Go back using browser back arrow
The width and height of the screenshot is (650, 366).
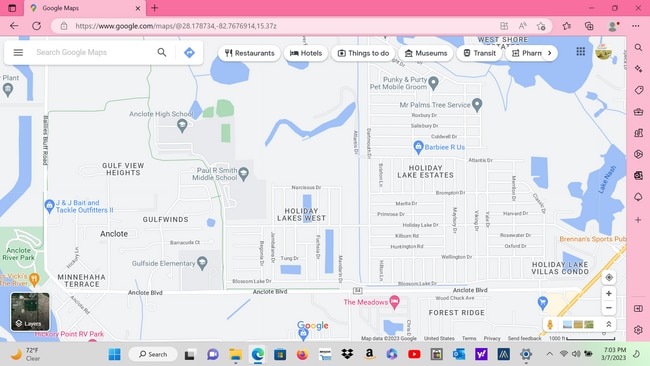14,26
